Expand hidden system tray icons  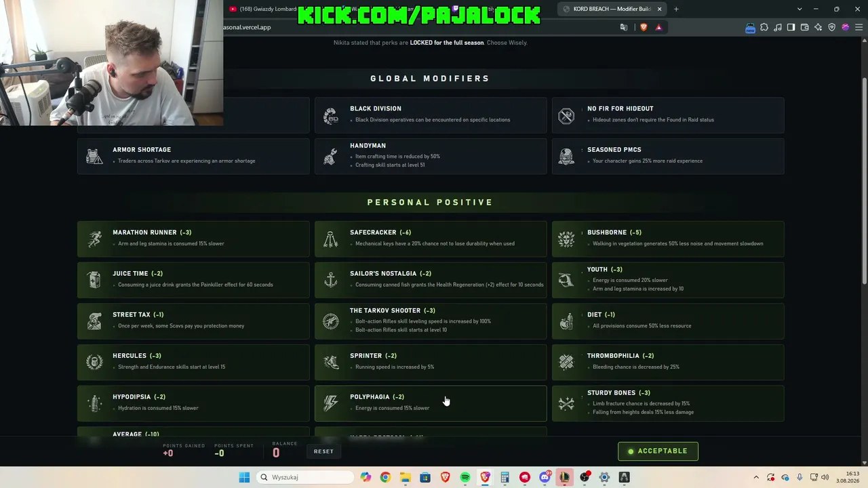pos(756,477)
